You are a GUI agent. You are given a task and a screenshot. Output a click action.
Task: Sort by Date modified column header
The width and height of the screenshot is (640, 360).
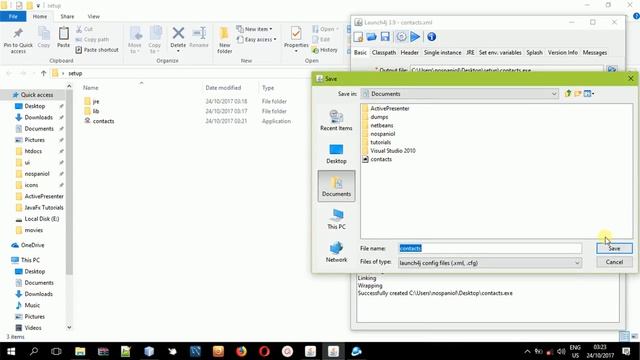(223, 88)
